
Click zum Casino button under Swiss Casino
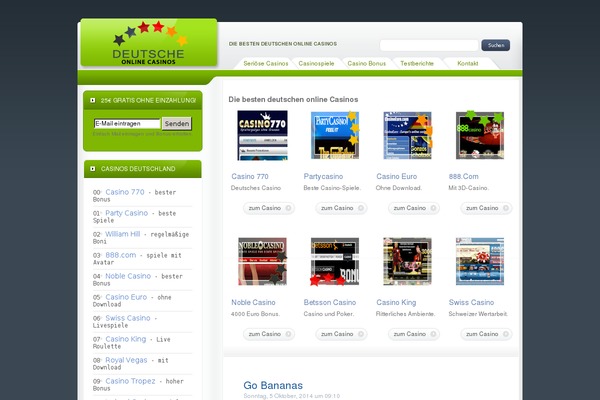click(x=486, y=334)
